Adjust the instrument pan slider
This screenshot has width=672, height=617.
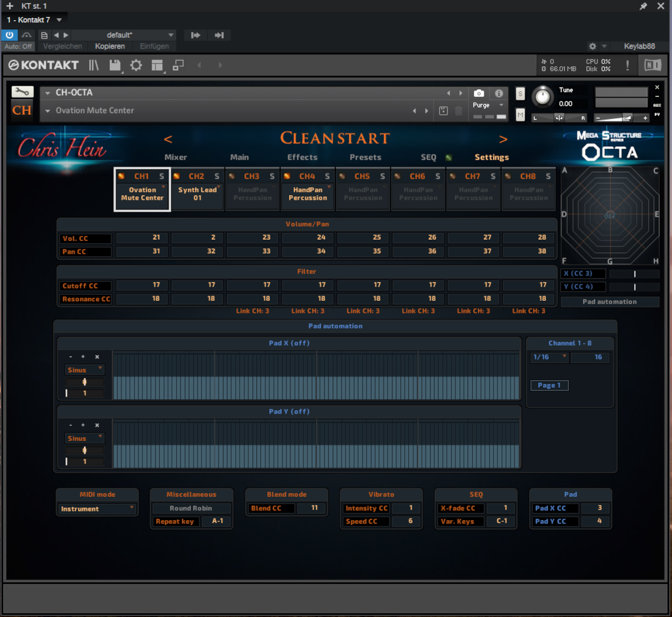(559, 118)
